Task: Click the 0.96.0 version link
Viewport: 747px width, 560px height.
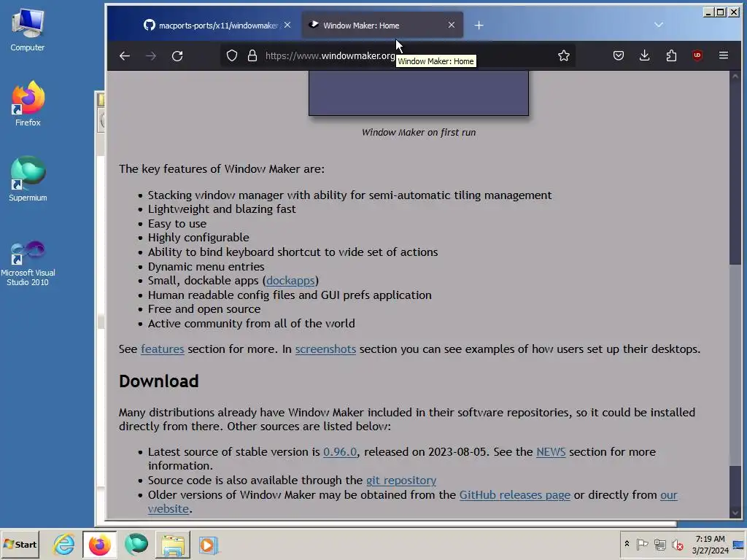Action: click(x=340, y=452)
